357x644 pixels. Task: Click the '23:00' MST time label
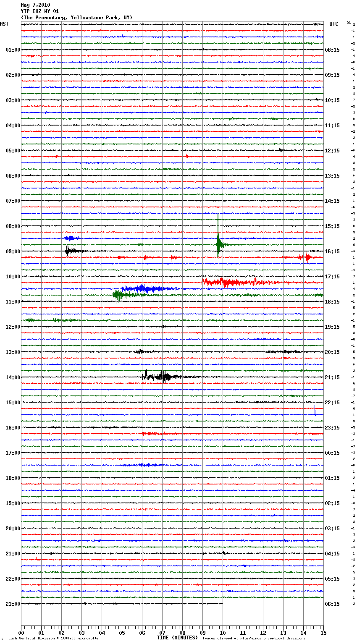click(x=13, y=604)
